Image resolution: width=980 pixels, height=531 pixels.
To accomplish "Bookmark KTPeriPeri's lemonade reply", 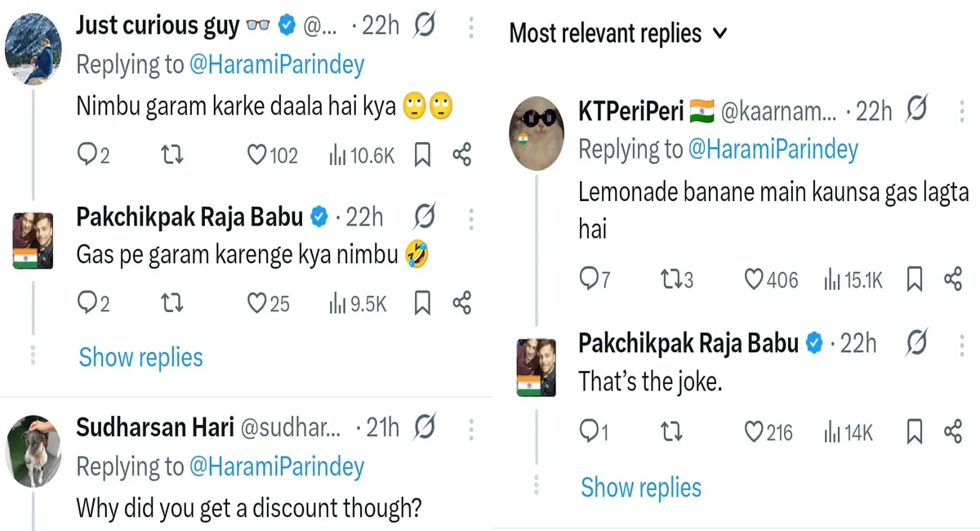I will [914, 280].
